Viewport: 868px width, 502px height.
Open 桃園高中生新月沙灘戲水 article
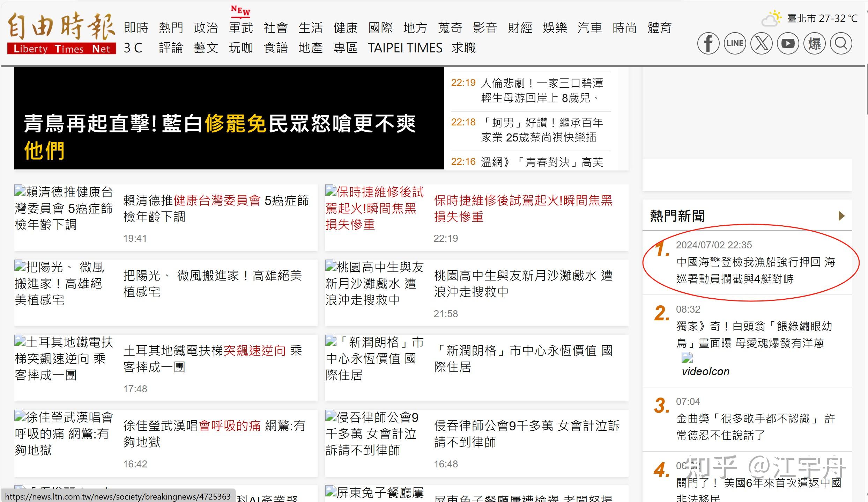tap(523, 284)
